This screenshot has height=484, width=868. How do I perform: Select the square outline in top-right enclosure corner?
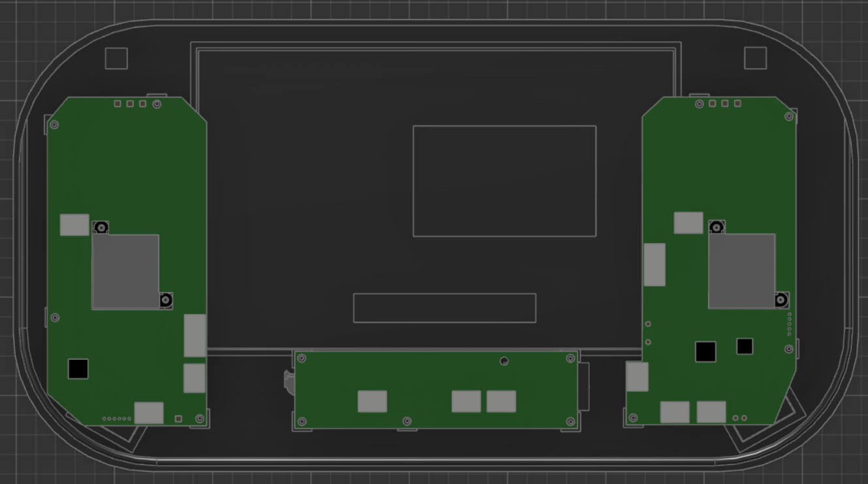755,58
